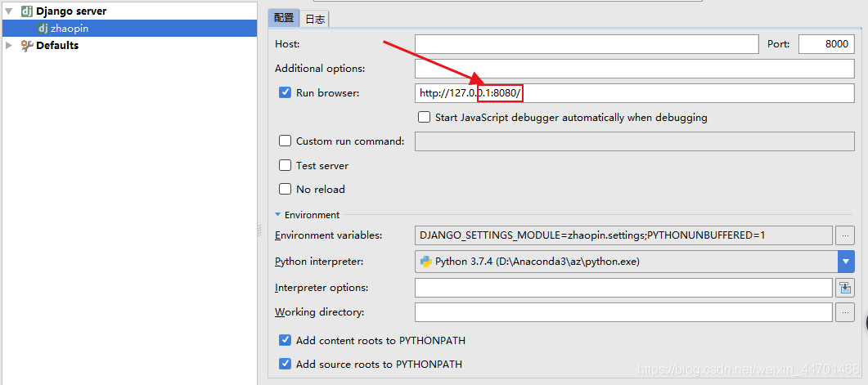Viewport: 868px width, 385px height.
Task: Switch to the 日志 tab
Action: click(x=315, y=18)
